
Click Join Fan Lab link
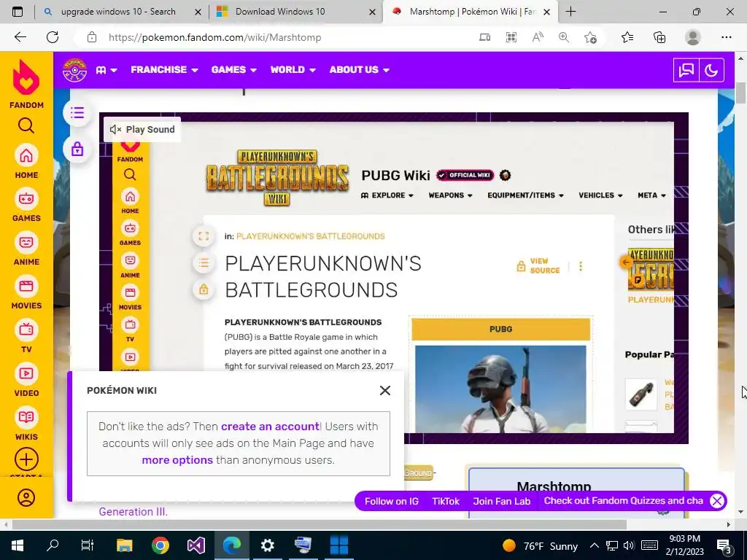click(x=502, y=502)
